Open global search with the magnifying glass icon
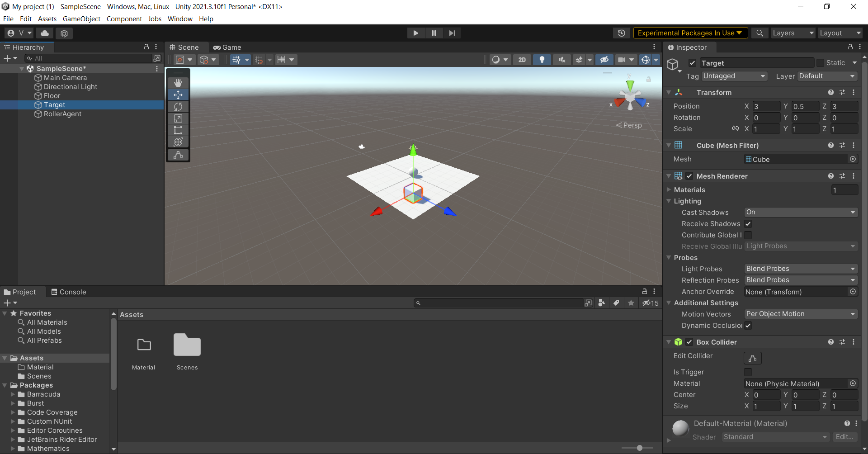The width and height of the screenshot is (868, 454). (x=759, y=33)
